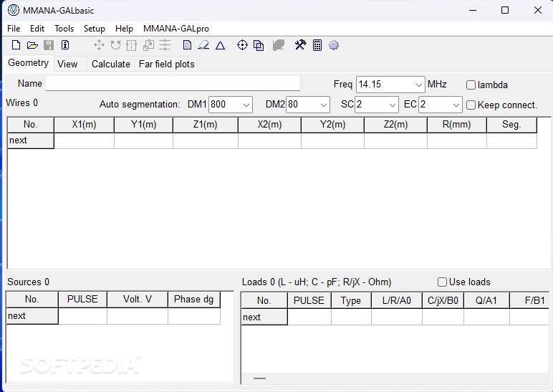Click the Scale/resize squares icon
This screenshot has width=553, height=392.
(x=148, y=45)
